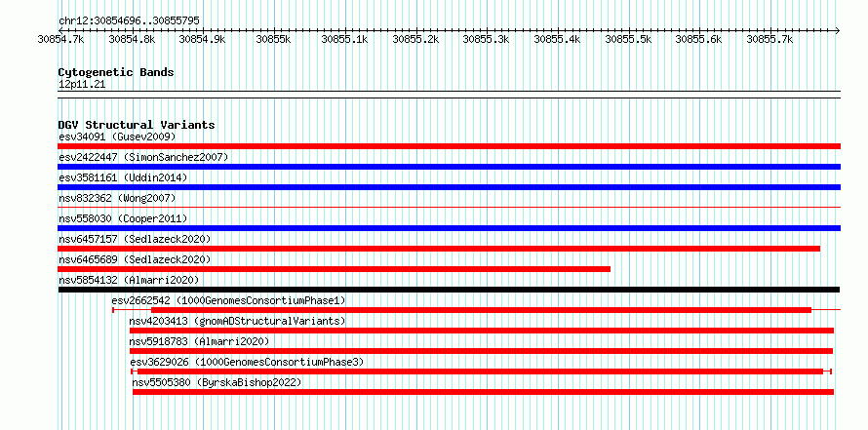Open variant esv3629026 (1000GenomesConsortiumPhase3) label

click(247, 362)
